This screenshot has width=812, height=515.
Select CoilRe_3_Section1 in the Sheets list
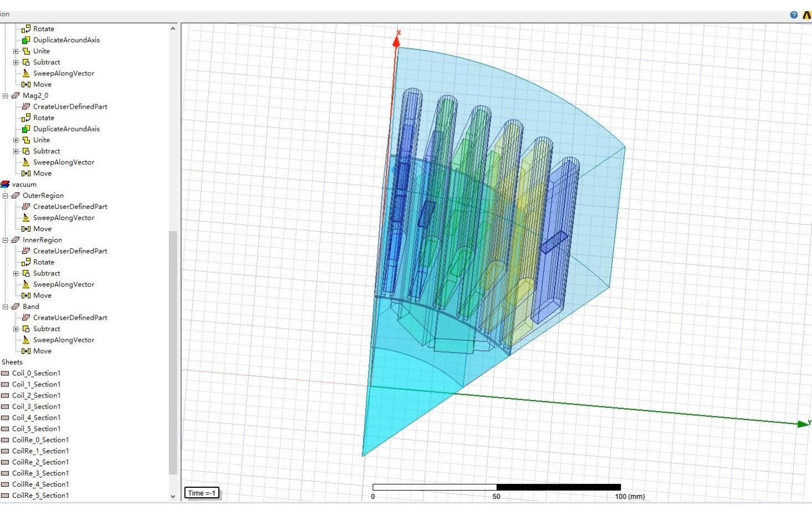(40, 473)
